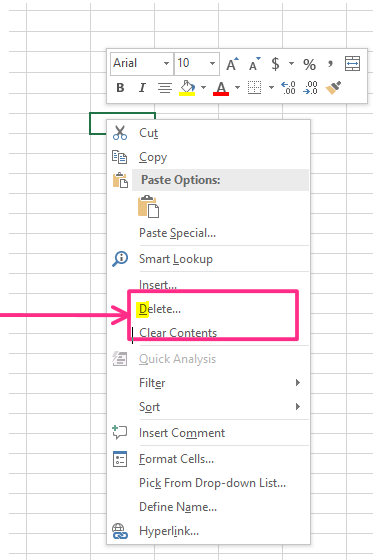Select the Format Painter brush

pos(333,88)
